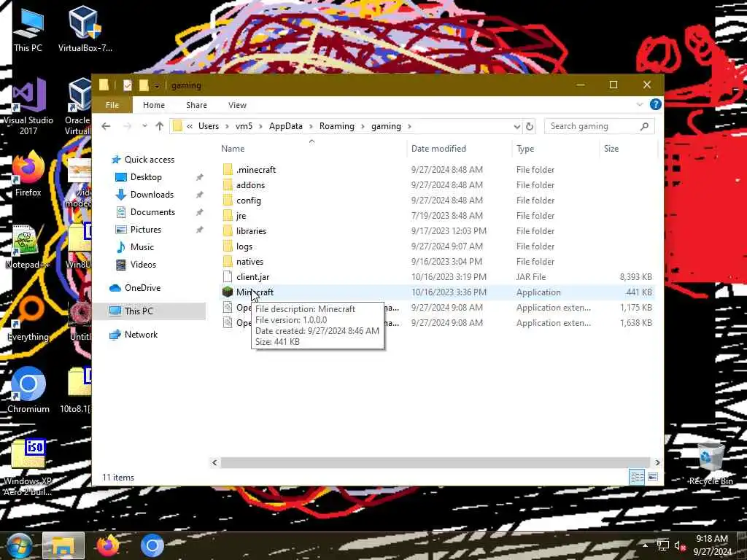Sort by the Name column header
Viewport: 747px width, 560px height.
click(311, 149)
